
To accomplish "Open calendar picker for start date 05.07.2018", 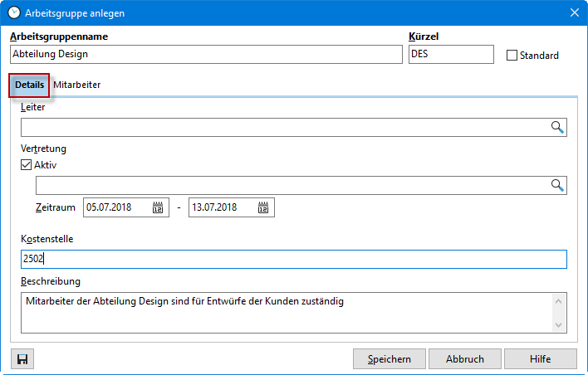I will (x=158, y=207).
